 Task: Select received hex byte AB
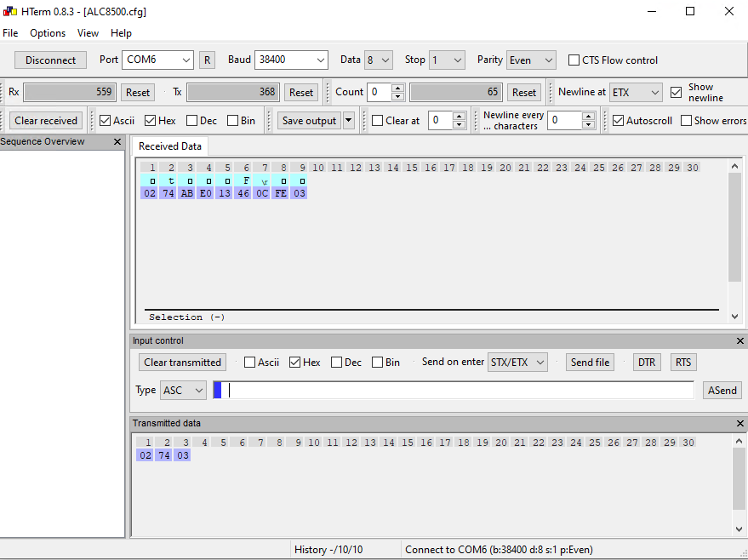187,193
